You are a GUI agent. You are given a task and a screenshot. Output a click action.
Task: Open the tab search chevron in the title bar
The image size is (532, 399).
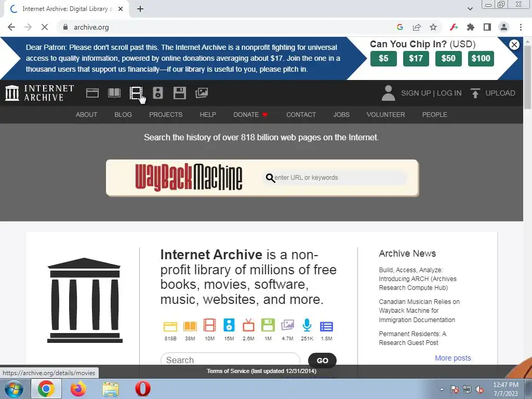pyautogui.click(x=470, y=9)
